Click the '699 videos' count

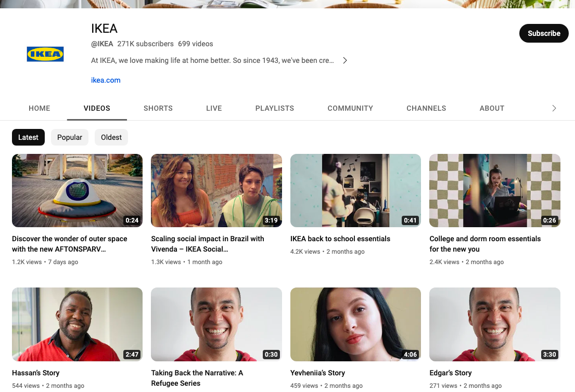click(x=196, y=44)
